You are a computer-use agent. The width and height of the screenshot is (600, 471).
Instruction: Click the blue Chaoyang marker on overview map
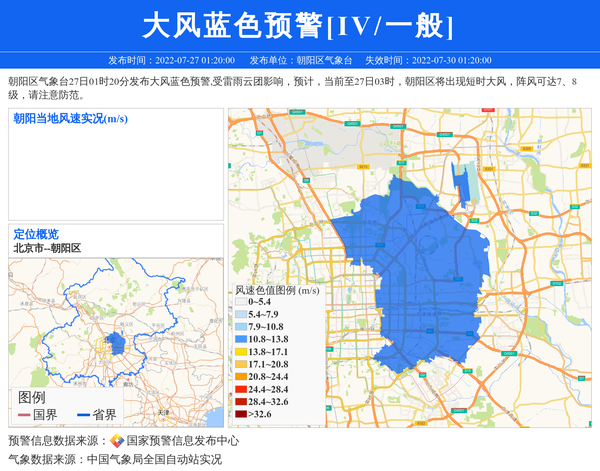pos(117,345)
